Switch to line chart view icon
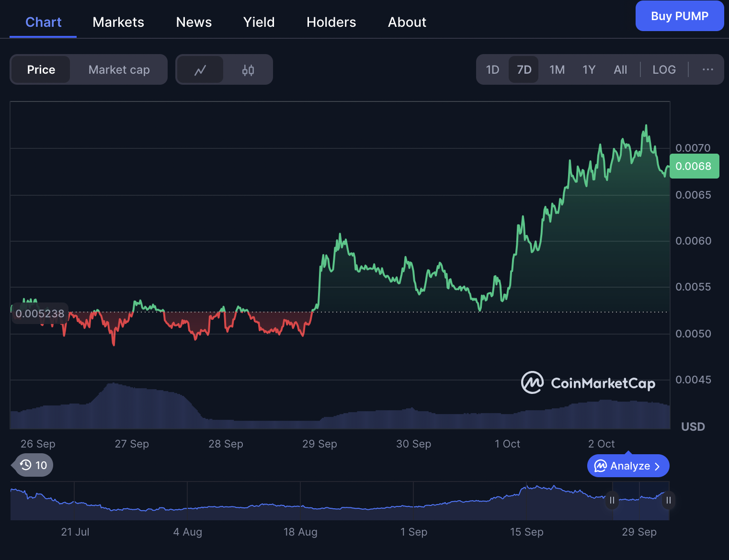The width and height of the screenshot is (729, 560). click(x=200, y=70)
